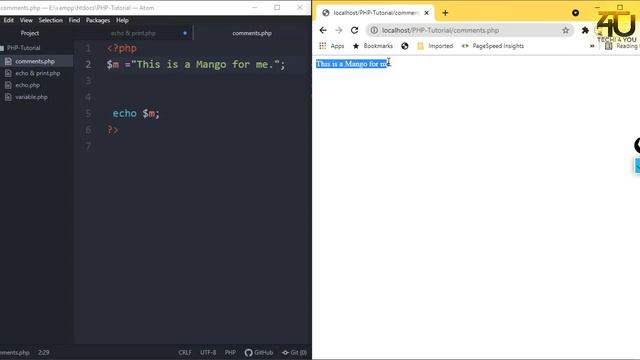Open echo & print.php in the project tree
Viewport: 640px width, 360px height.
tap(38, 73)
